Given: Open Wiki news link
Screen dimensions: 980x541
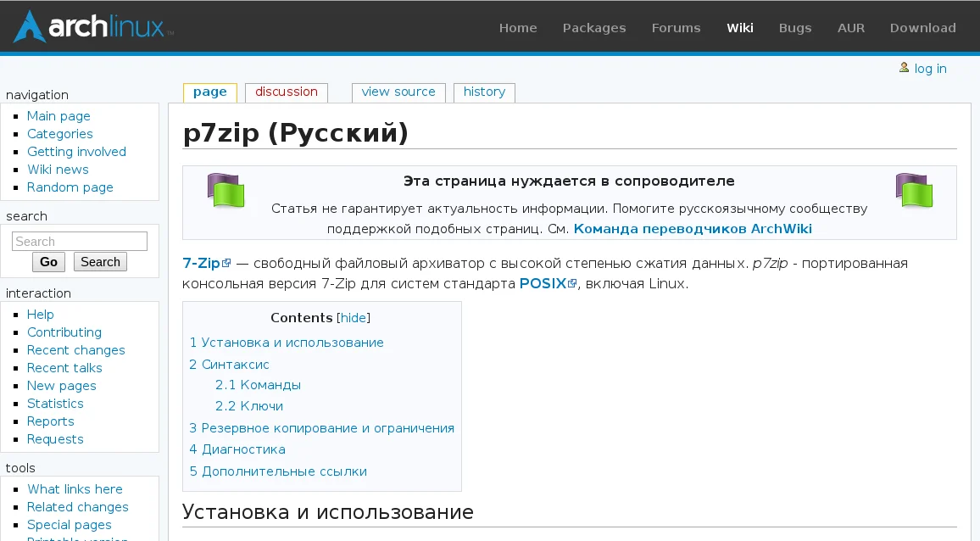Looking at the screenshot, I should (58, 170).
